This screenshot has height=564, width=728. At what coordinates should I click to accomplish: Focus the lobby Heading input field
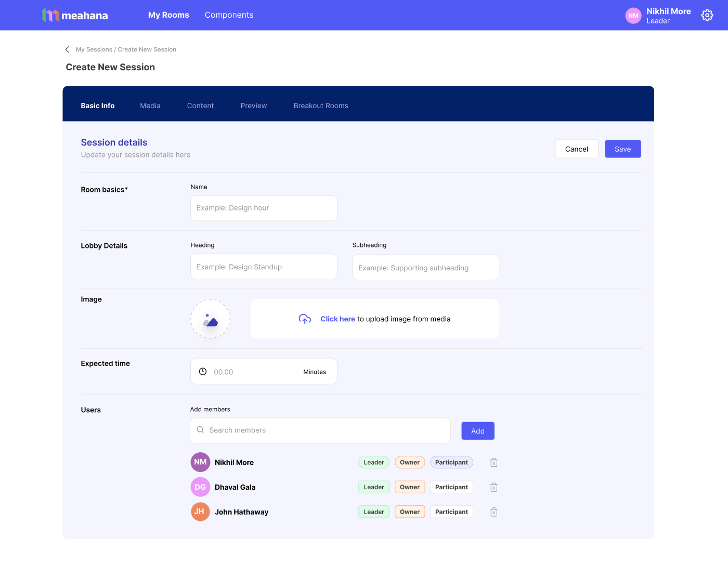264,267
